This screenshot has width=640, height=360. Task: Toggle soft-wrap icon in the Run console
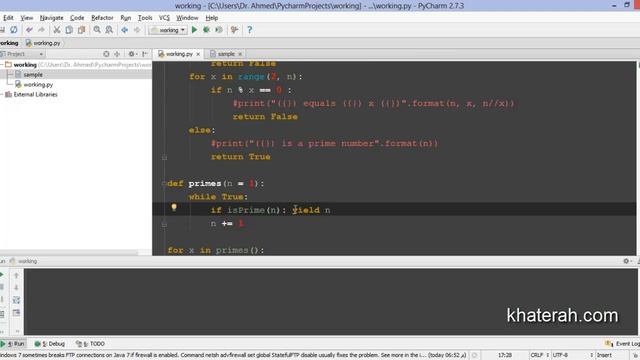click(16, 300)
